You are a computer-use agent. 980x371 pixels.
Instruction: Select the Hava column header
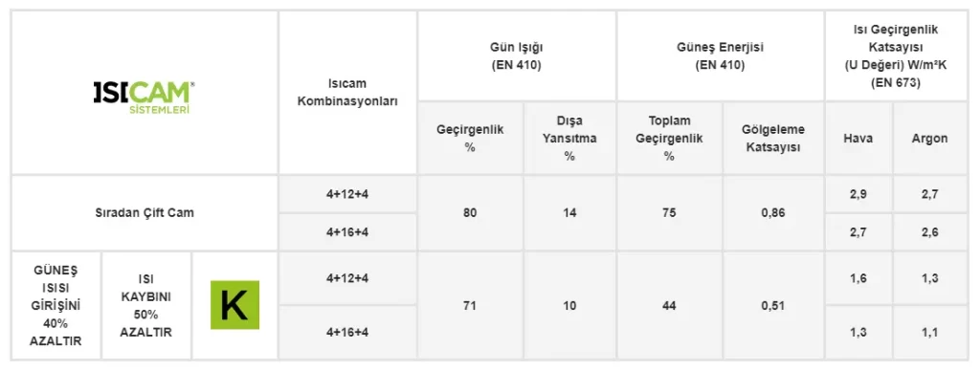[858, 138]
